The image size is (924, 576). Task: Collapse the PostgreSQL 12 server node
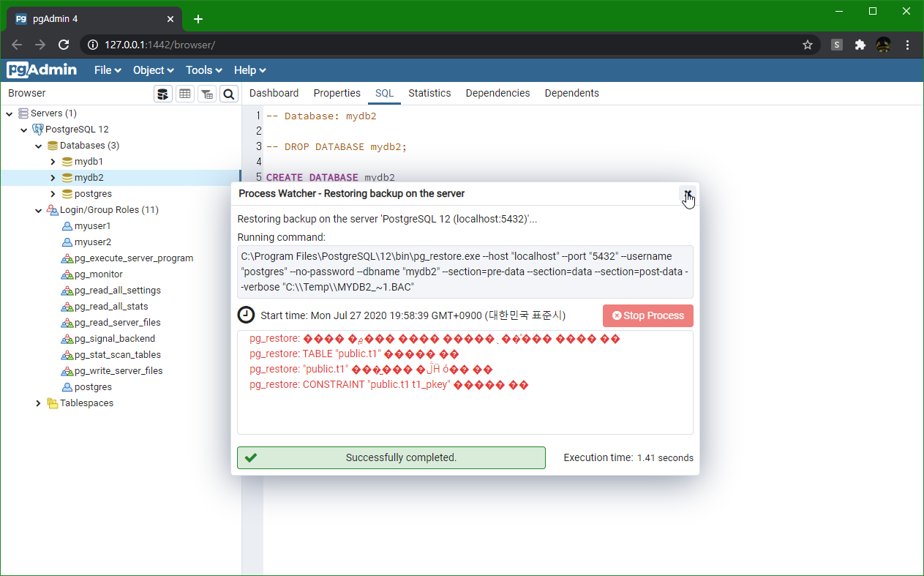coord(24,130)
